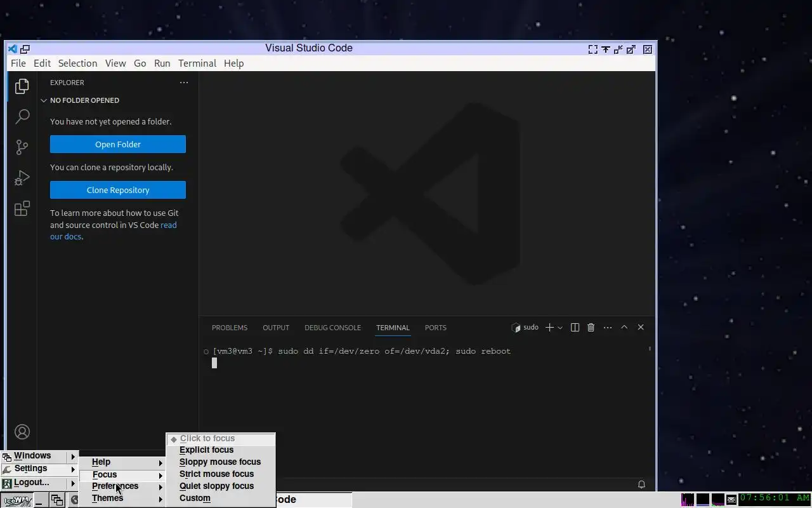
Task: Click the title bar's fullscreen icon
Action: [593, 49]
